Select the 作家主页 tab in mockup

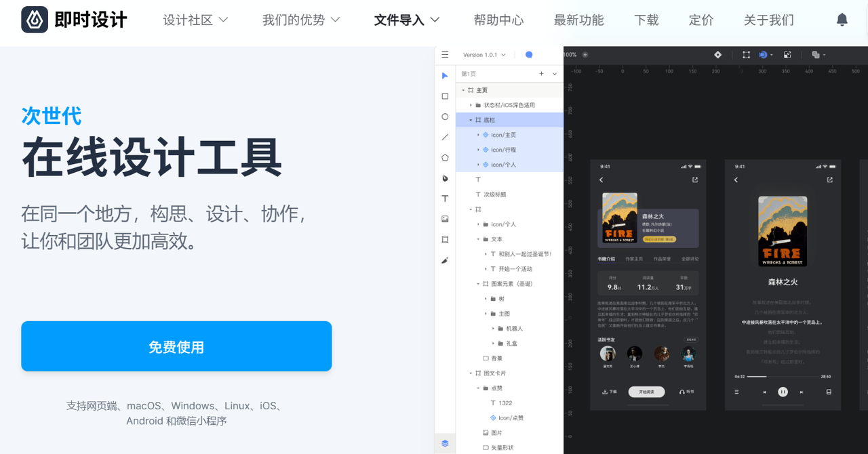(634, 259)
